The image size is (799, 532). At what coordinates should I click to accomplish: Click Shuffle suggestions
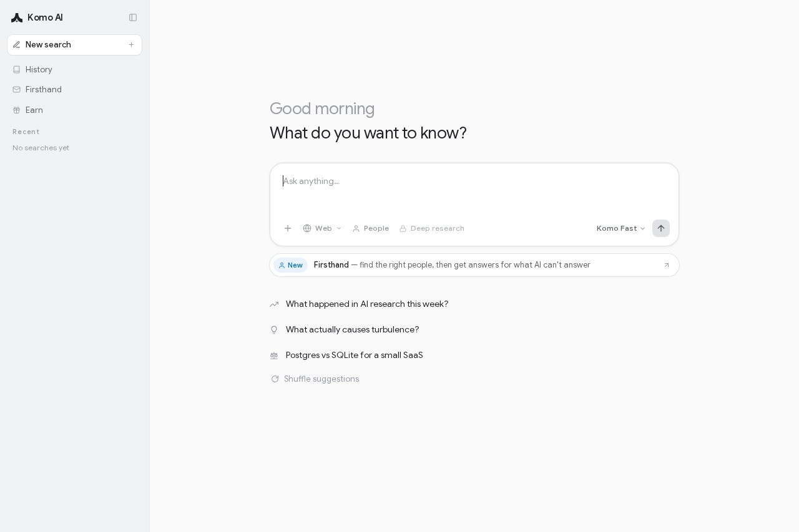pyautogui.click(x=315, y=379)
